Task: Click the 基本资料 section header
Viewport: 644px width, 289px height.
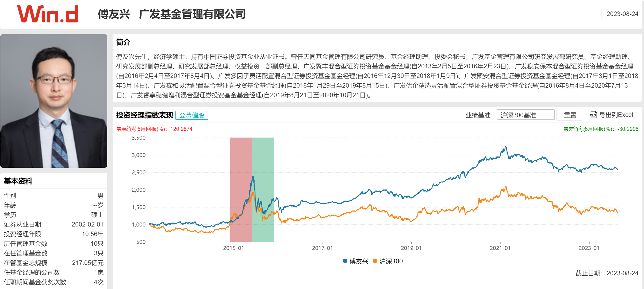Action: pyautogui.click(x=18, y=181)
